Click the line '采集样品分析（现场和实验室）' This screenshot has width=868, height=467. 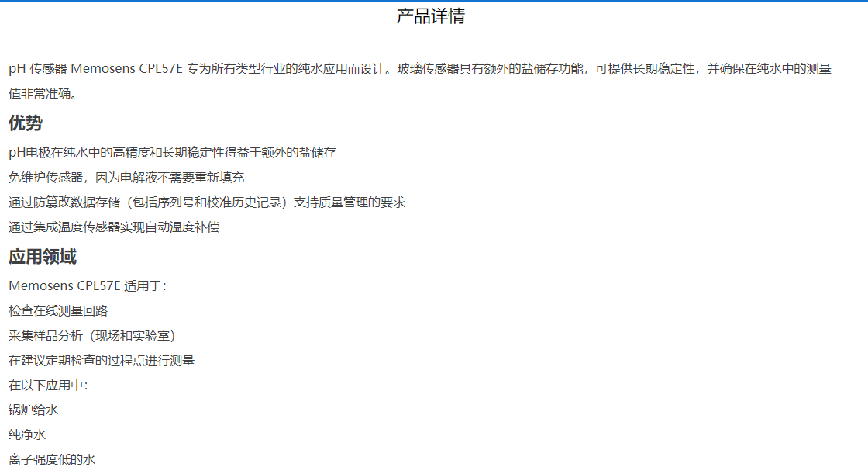coord(92,336)
